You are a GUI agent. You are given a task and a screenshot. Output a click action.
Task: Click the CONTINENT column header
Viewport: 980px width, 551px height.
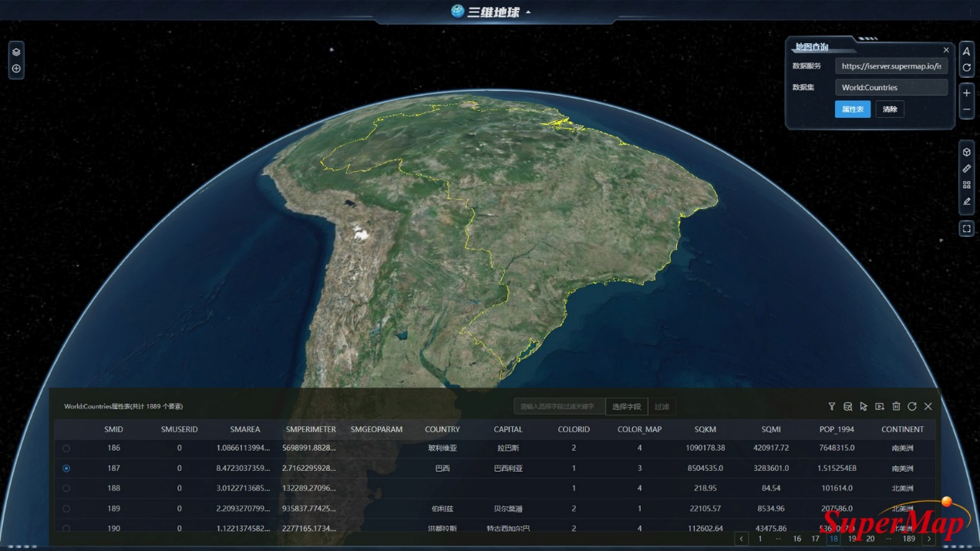coord(902,429)
